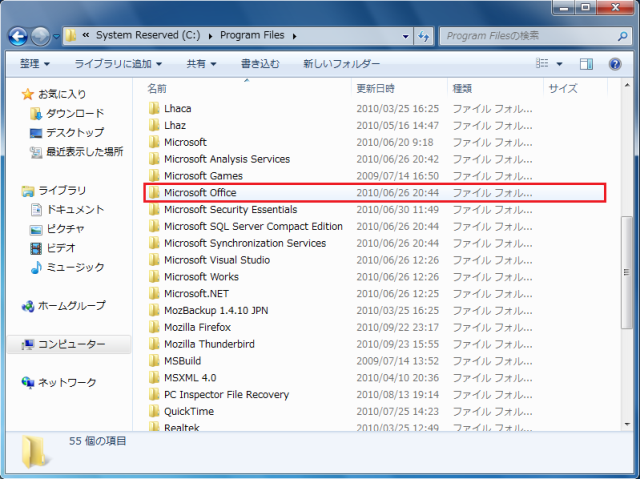Screen dimensions: 640x479
Task: Select Microsoft Visual Studio folder icon
Action: tap(154, 260)
